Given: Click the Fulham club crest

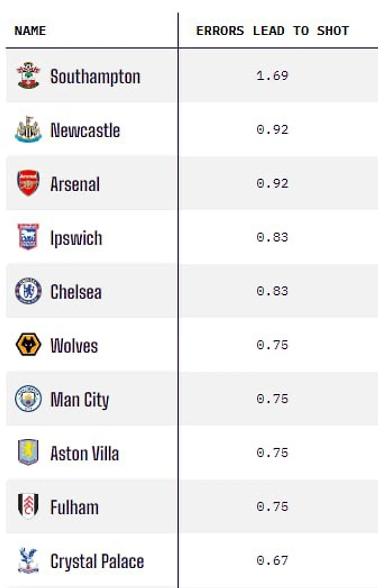Looking at the screenshot, I should click(x=28, y=507).
